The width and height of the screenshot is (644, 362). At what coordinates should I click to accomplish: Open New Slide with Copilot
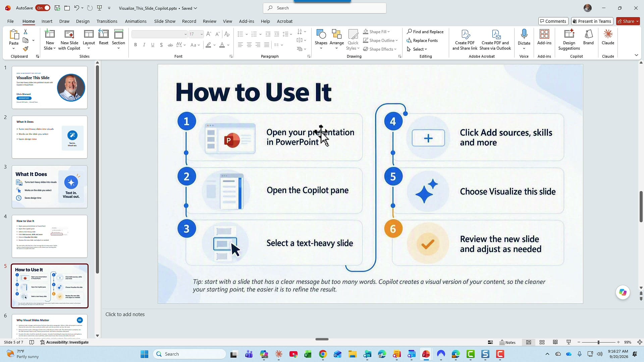tap(69, 40)
